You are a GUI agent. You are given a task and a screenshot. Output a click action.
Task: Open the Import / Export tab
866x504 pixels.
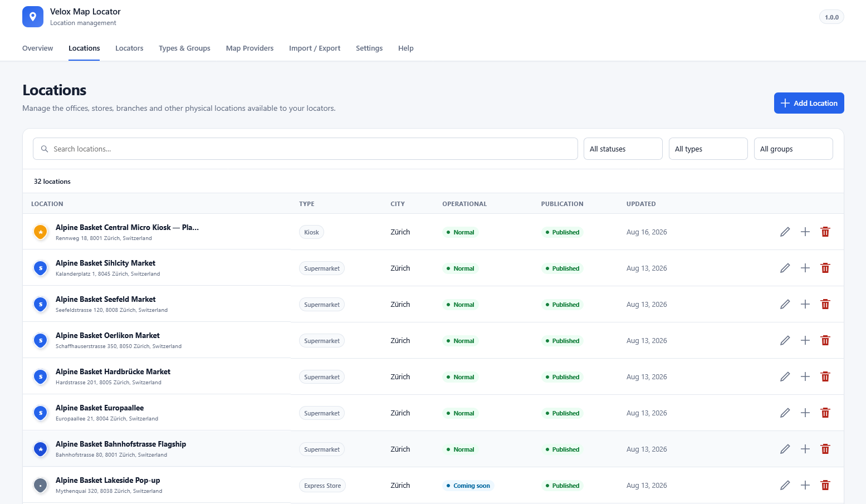315,48
